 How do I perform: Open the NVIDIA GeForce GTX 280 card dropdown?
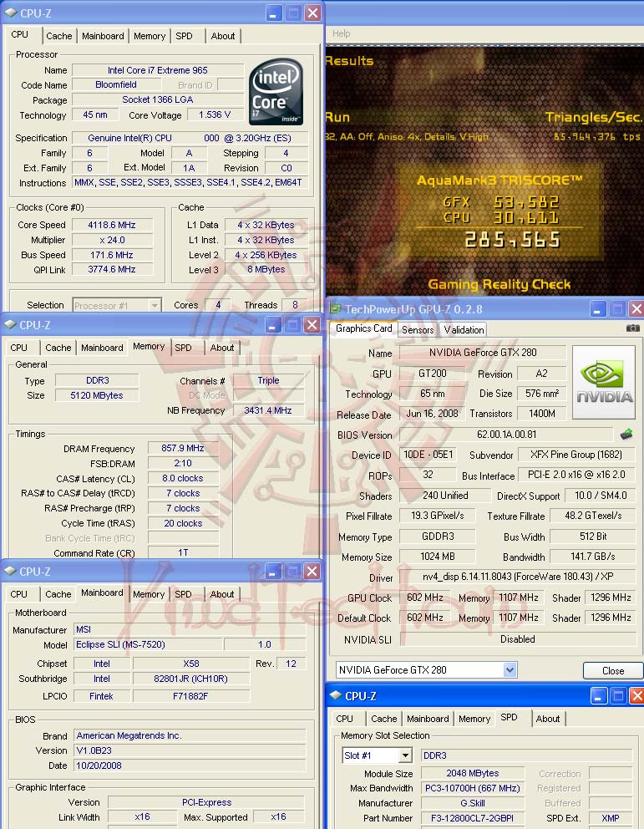click(x=510, y=670)
